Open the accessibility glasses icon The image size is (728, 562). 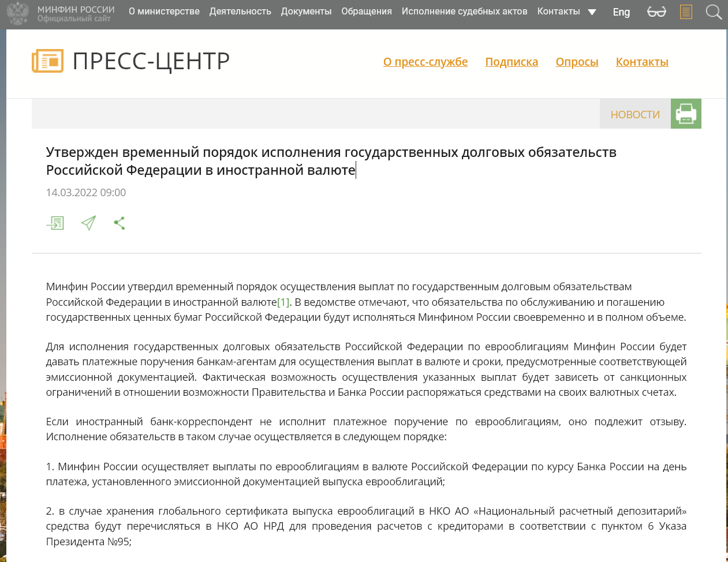pos(656,12)
